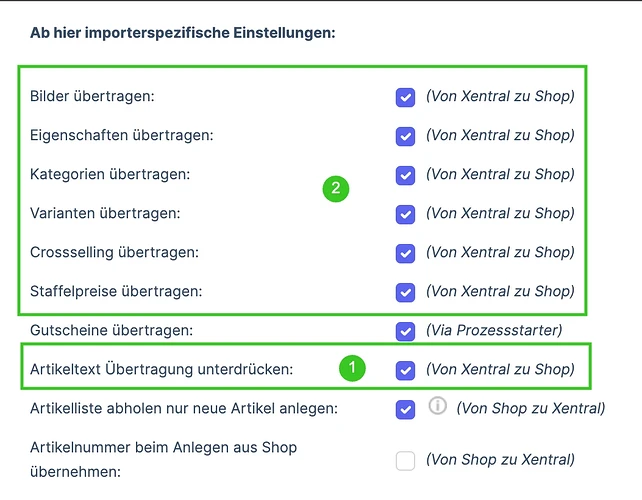Toggle the Crossselling übertragen checkbox
The image size is (642, 500).
coord(405,253)
